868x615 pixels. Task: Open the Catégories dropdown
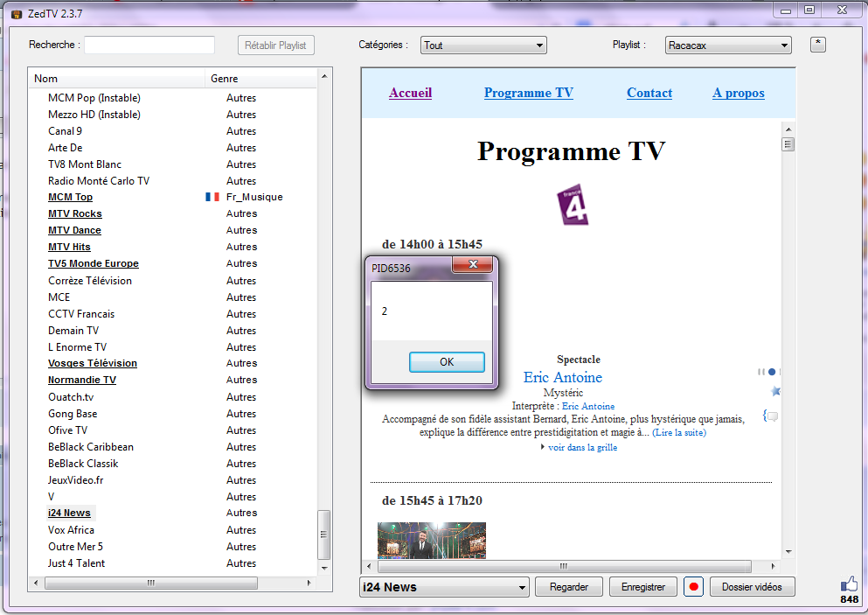coord(483,45)
